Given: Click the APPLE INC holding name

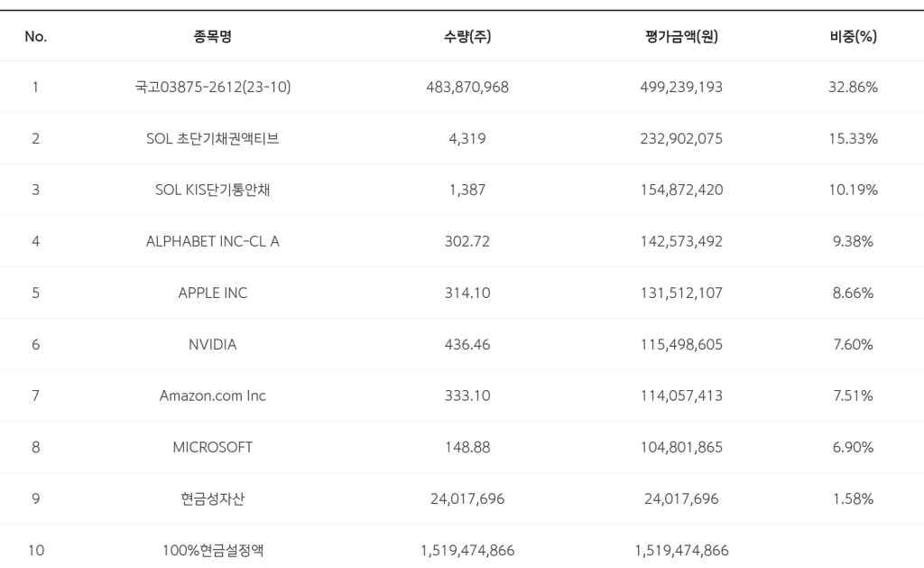Looking at the screenshot, I should click(212, 293).
